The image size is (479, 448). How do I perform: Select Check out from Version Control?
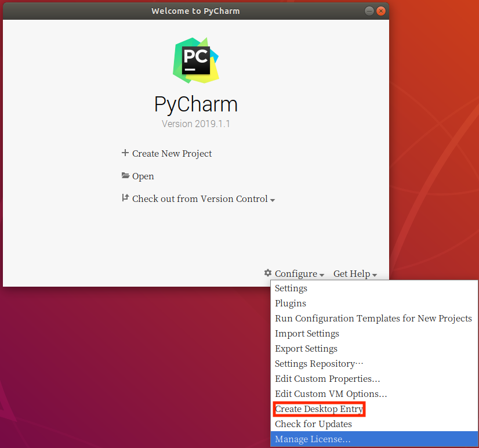tap(200, 199)
